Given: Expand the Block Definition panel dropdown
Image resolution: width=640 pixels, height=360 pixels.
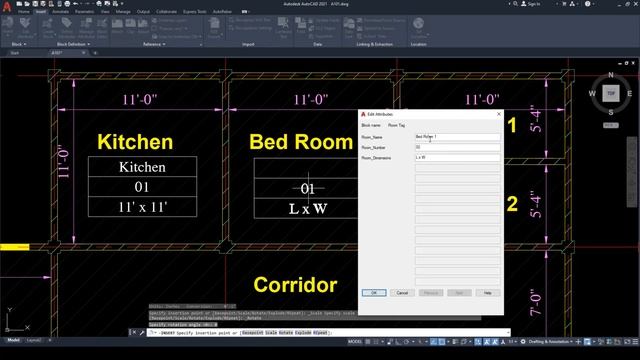Looking at the screenshot, I should 73,44.
